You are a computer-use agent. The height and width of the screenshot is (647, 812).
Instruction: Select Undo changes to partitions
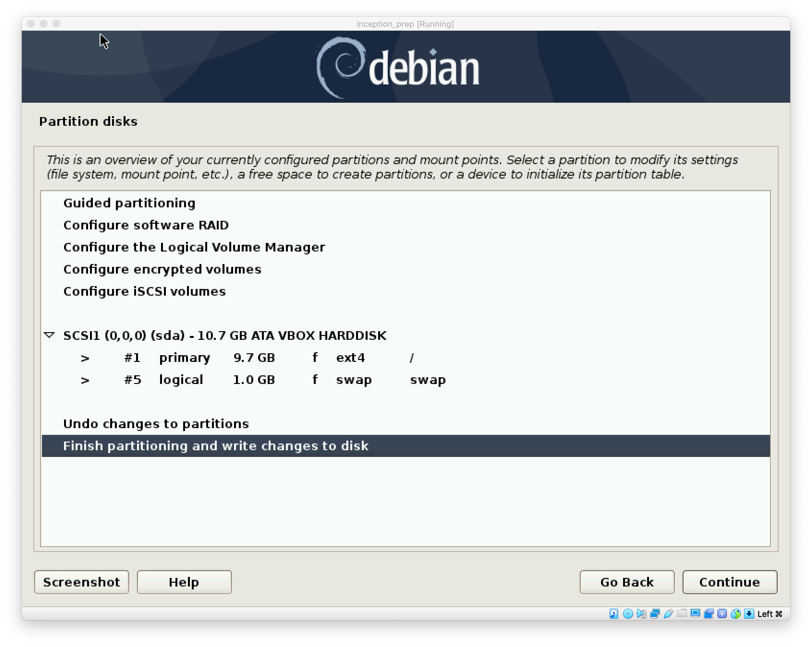pyautogui.click(x=406, y=424)
